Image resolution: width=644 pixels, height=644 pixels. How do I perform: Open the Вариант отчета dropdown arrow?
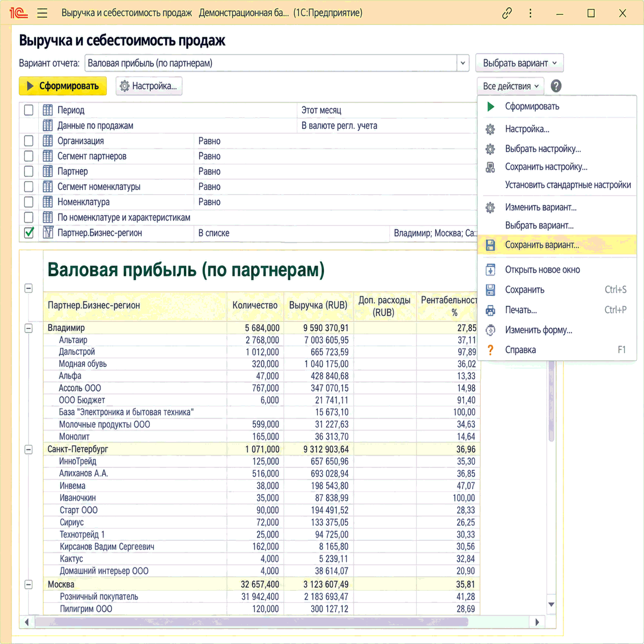(x=463, y=63)
